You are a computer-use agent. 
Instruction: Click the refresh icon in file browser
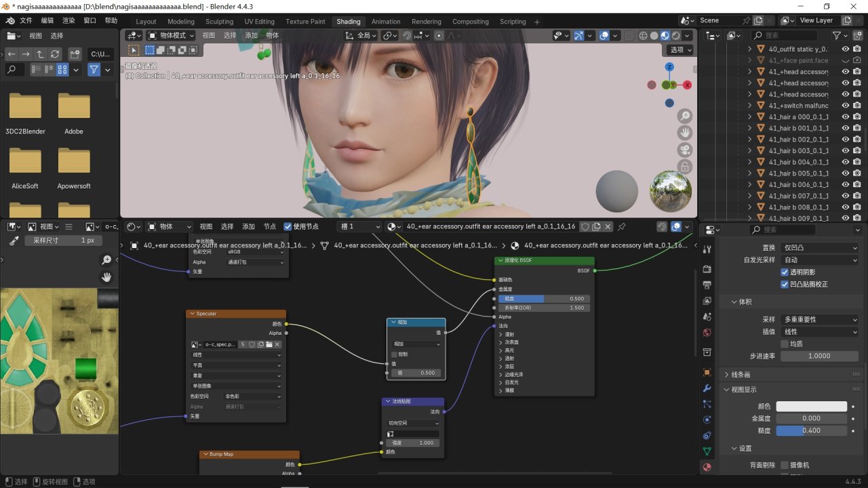pyautogui.click(x=55, y=54)
